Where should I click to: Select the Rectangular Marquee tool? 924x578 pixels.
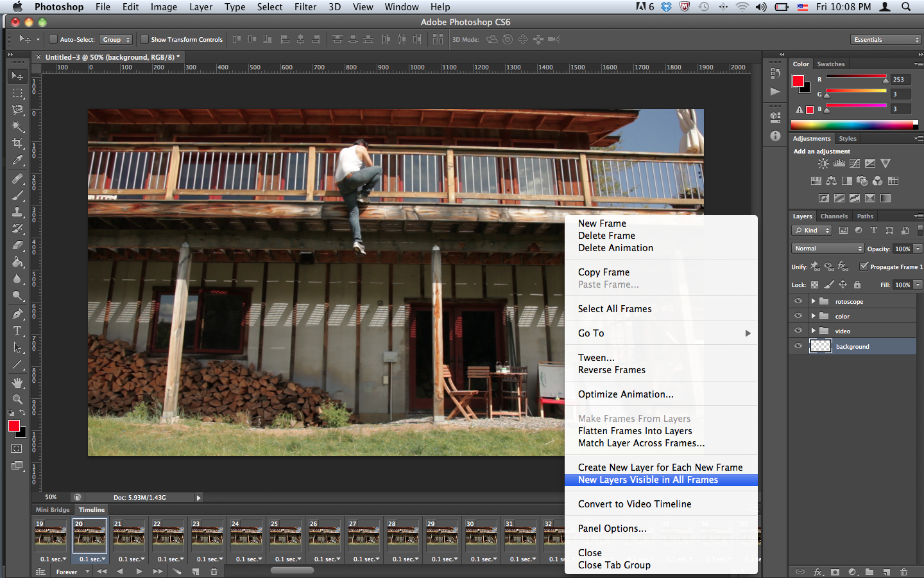17,93
